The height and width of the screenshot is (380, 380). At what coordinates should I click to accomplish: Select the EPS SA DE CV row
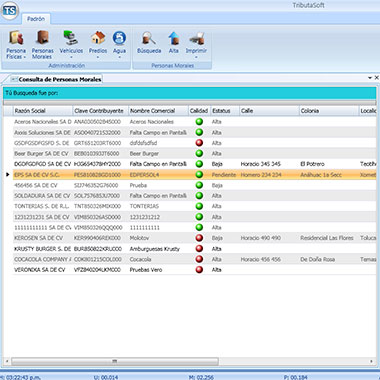coord(194,175)
